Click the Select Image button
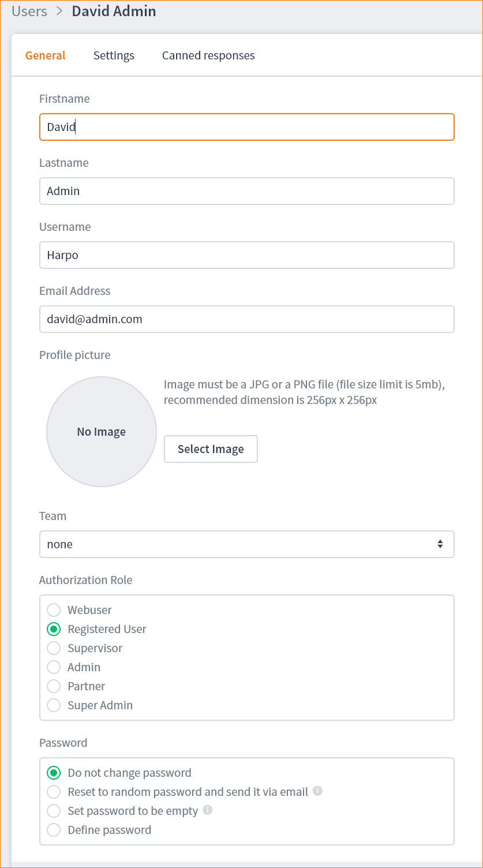This screenshot has height=868, width=483. point(211,449)
